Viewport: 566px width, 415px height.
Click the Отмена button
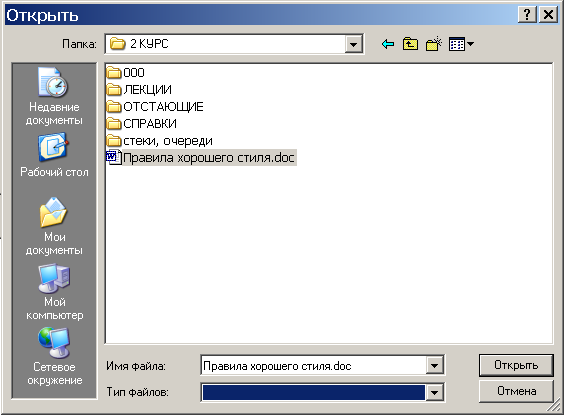point(516,391)
